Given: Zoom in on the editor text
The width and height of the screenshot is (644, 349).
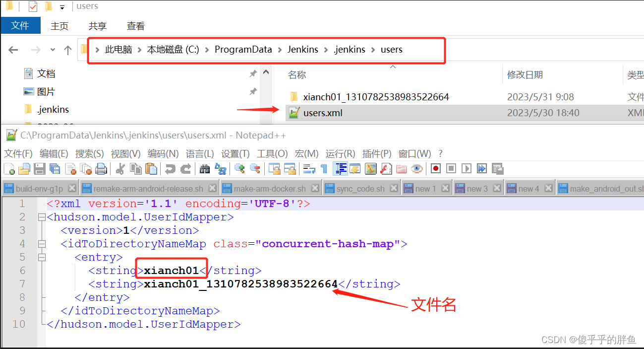Looking at the screenshot, I should [x=240, y=169].
